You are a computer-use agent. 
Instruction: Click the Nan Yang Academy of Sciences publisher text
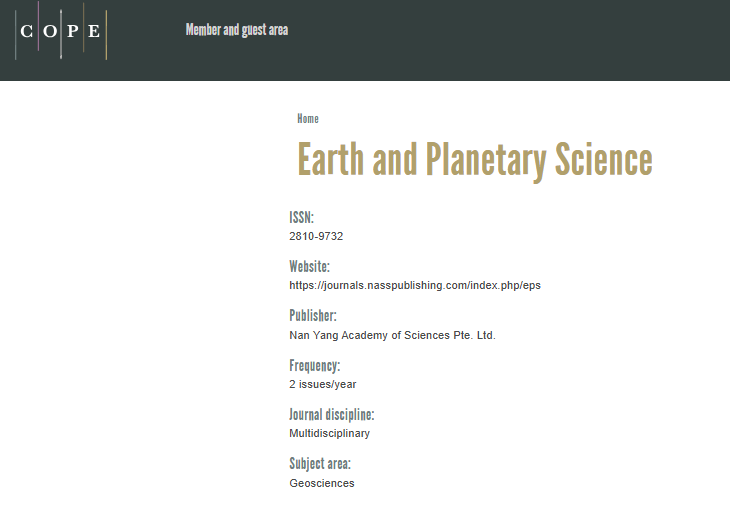(392, 335)
